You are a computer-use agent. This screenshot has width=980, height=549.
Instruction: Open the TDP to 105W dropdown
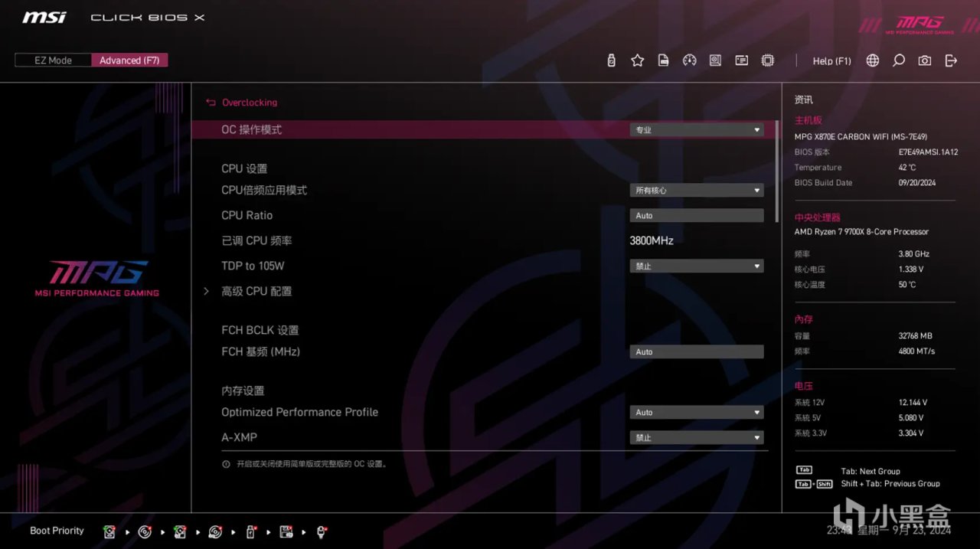tap(697, 266)
